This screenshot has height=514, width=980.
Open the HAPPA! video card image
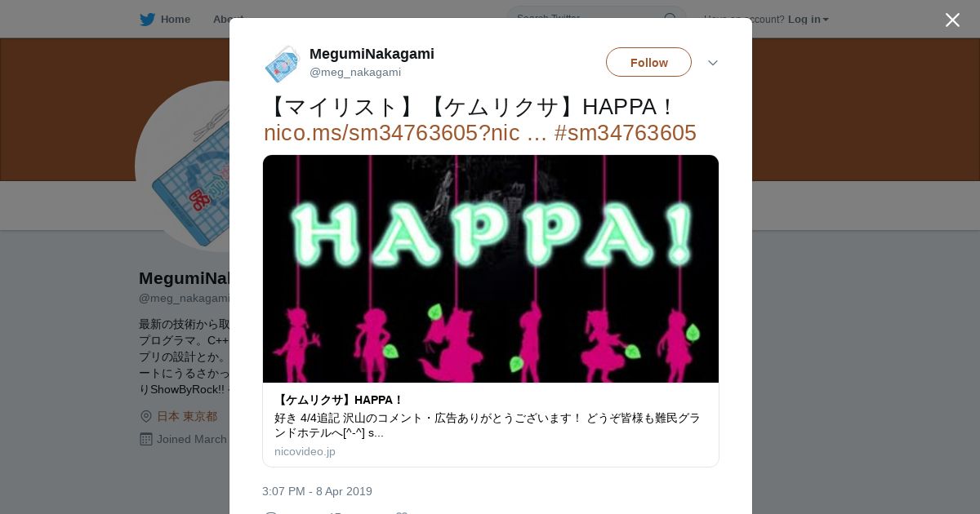[x=491, y=268]
